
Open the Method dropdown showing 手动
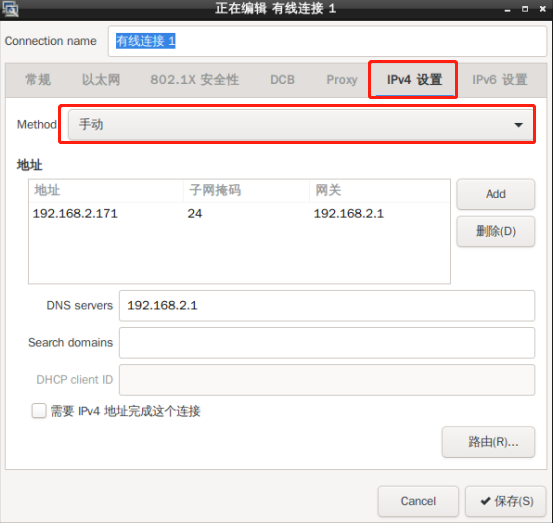[x=300, y=124]
